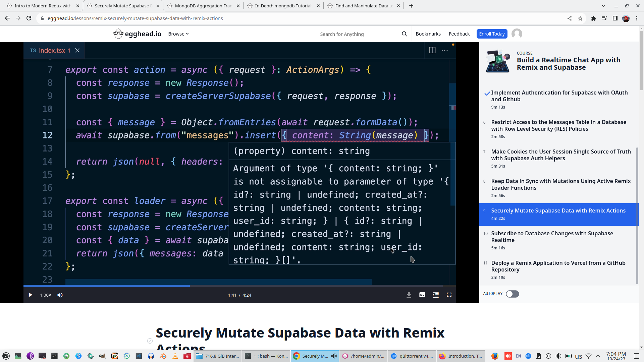Play the lesson video
Screen dimensions: 644x362
coord(30,295)
